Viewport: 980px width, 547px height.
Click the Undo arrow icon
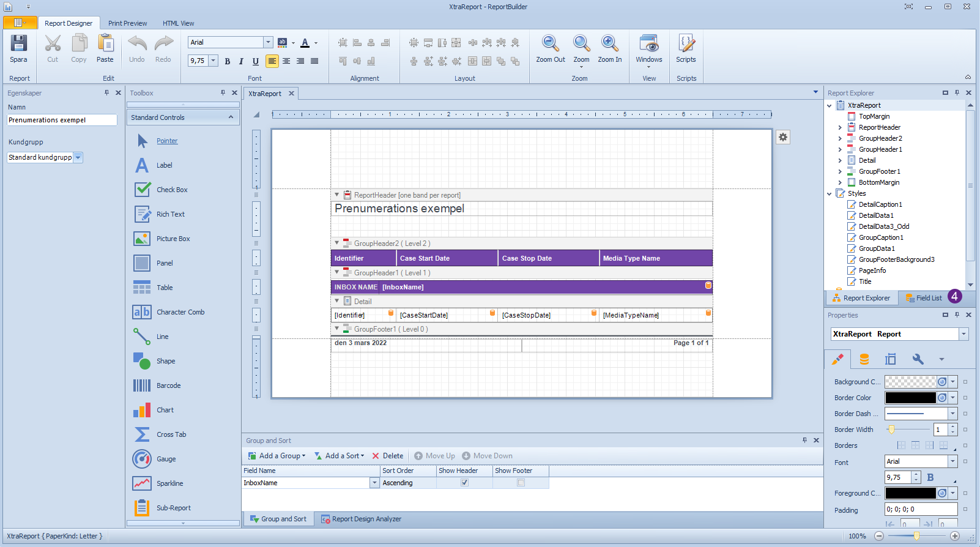137,44
